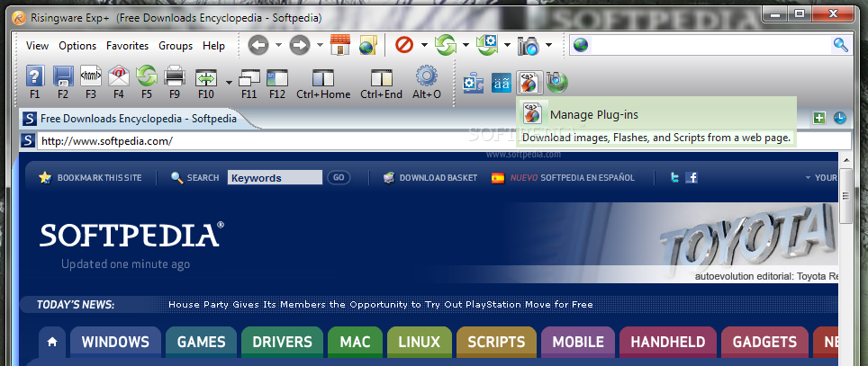Open the GAMES category tab
Screen dimensions: 868x366
[201, 343]
